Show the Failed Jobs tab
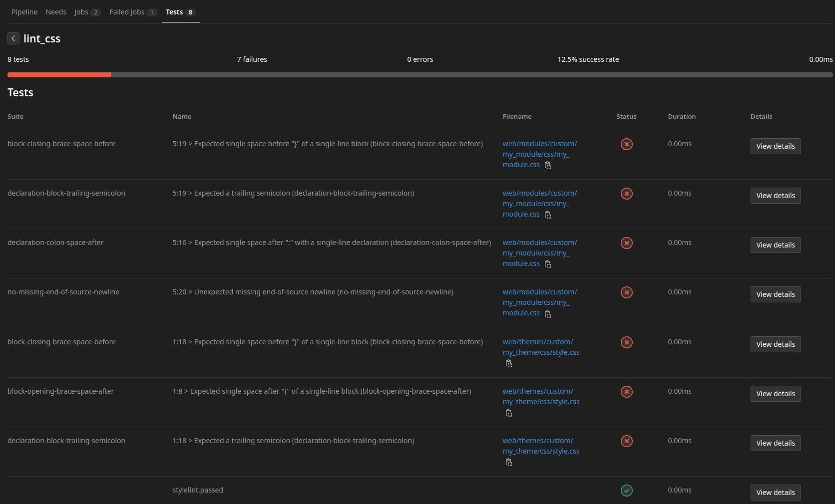 pyautogui.click(x=133, y=12)
